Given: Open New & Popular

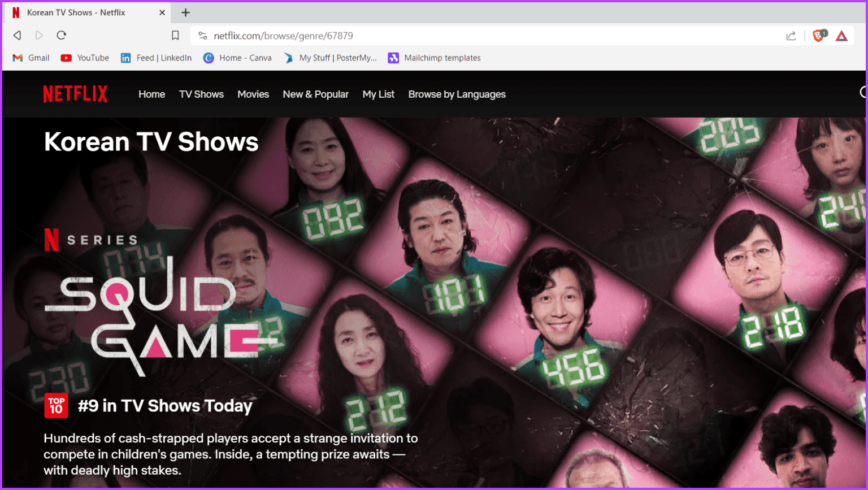Looking at the screenshot, I should pyautogui.click(x=315, y=94).
